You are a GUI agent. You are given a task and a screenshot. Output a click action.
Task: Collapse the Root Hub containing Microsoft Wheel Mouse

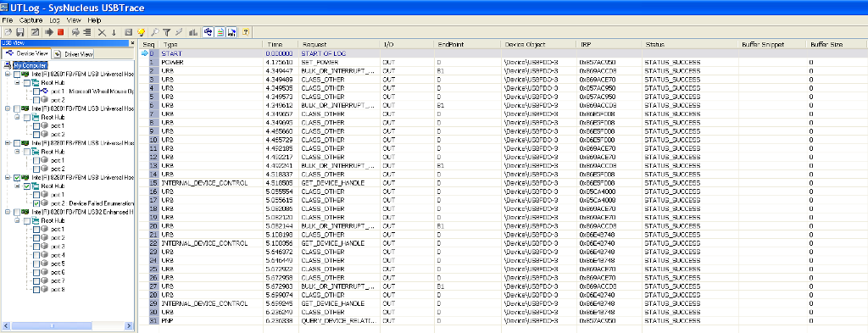point(18,82)
